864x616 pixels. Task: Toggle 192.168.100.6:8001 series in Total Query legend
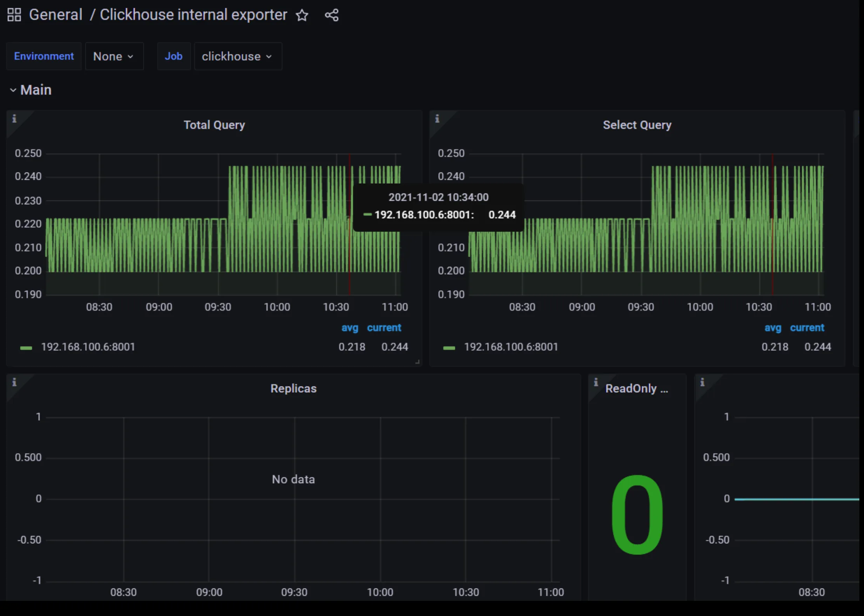pos(88,347)
